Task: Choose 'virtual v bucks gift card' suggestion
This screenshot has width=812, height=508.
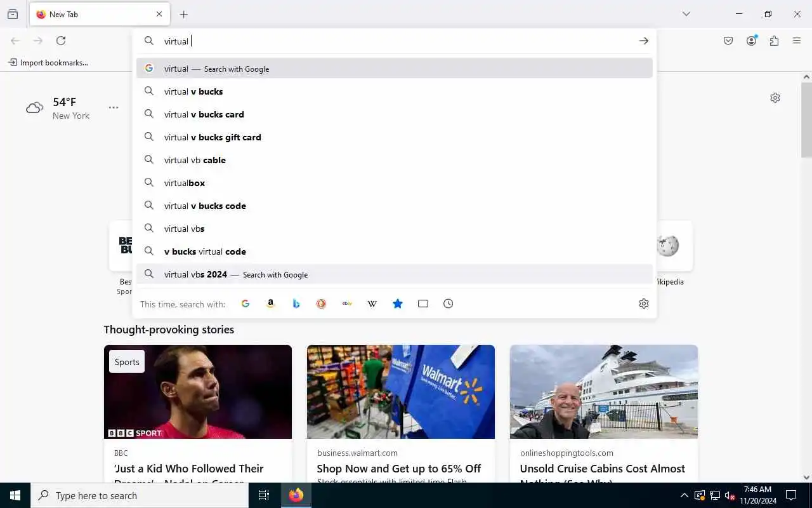Action: pyautogui.click(x=395, y=137)
